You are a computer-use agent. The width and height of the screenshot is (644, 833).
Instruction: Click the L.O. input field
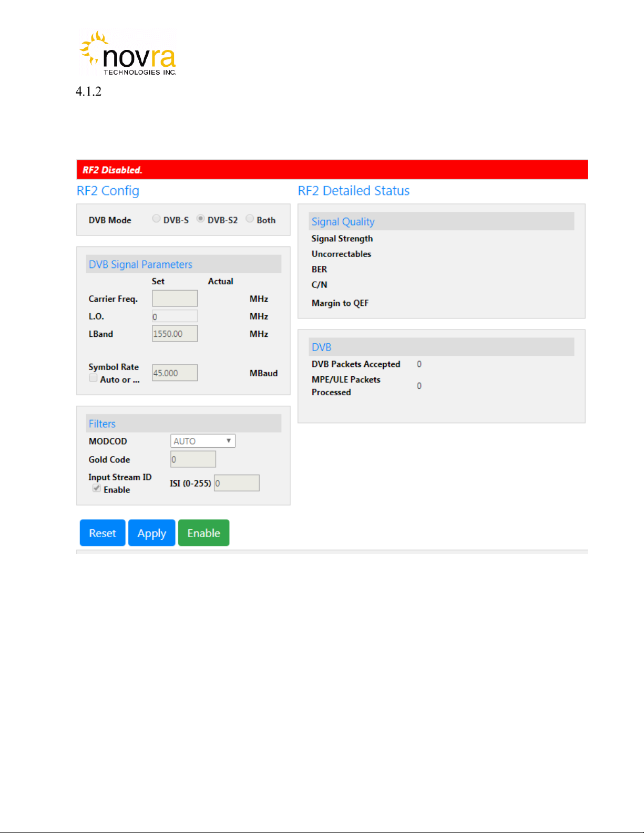[x=175, y=316]
